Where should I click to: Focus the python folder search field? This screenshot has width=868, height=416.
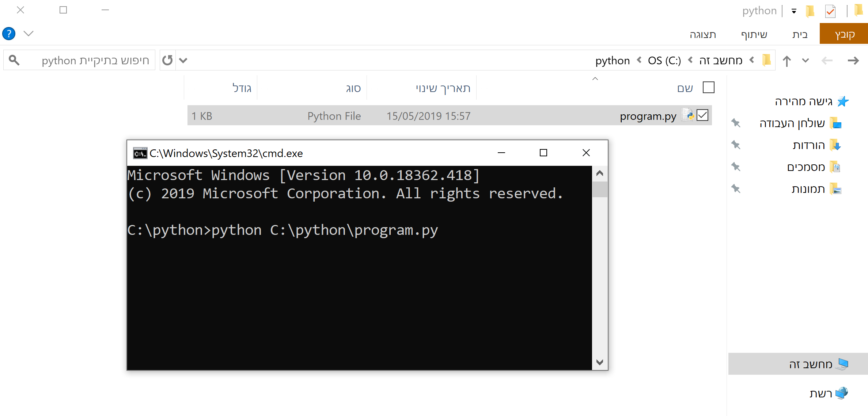79,60
